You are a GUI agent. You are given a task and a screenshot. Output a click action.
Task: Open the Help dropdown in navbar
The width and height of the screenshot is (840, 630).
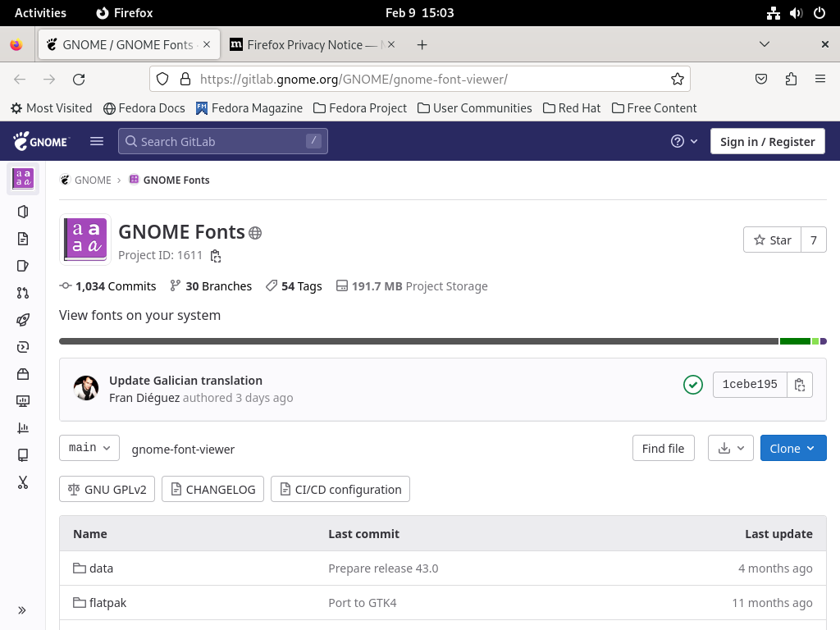click(684, 141)
